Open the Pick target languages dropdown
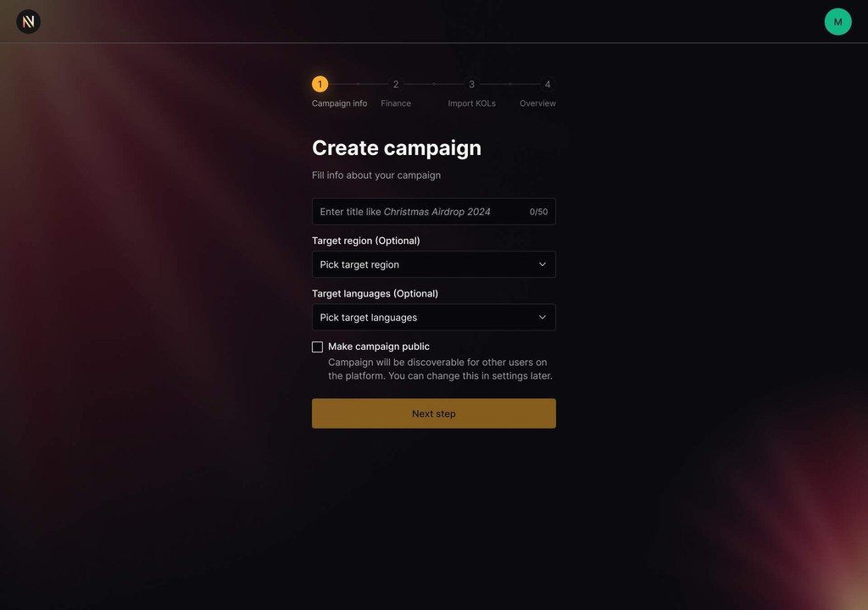868x610 pixels. coord(433,317)
